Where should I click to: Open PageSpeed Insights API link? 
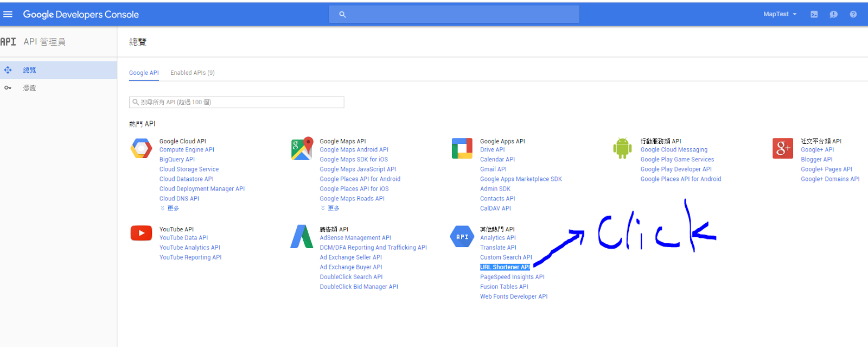[512, 277]
